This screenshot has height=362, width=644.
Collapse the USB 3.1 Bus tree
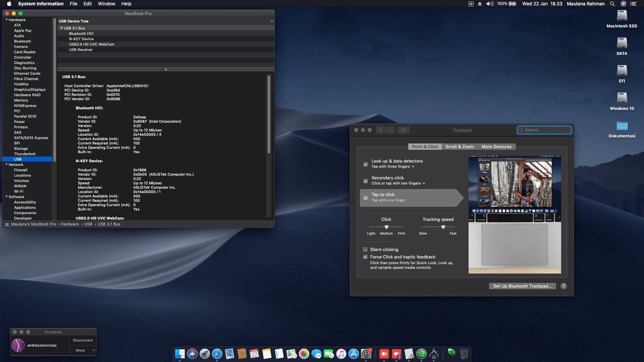pos(61,28)
